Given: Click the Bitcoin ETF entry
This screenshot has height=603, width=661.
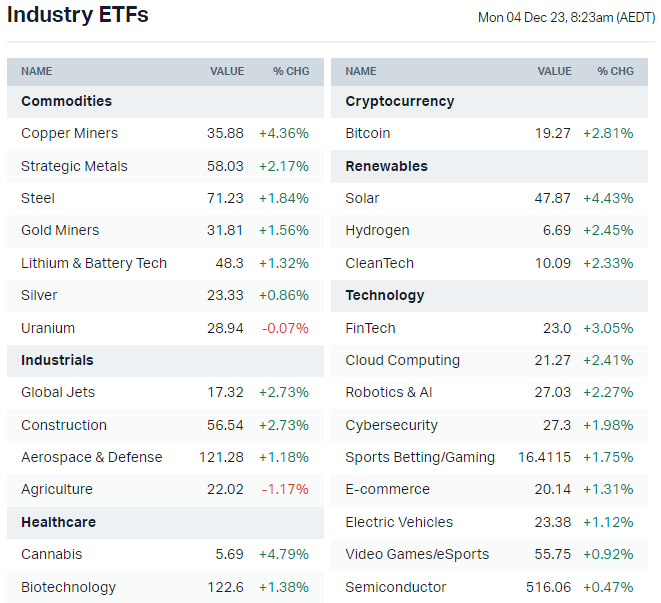Looking at the screenshot, I should (x=368, y=133).
